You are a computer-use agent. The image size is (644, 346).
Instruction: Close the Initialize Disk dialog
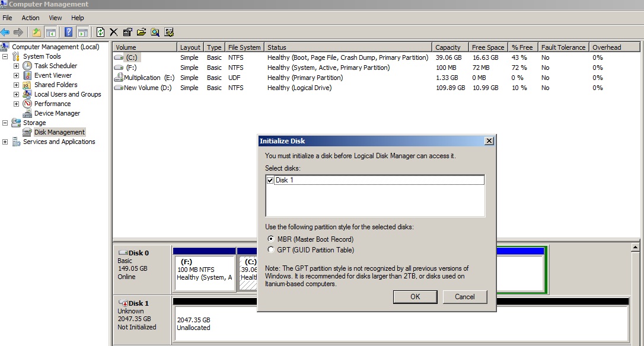(489, 141)
